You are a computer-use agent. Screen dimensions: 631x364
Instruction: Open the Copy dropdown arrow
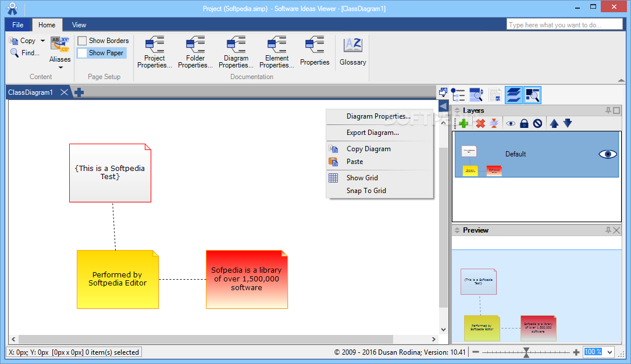click(42, 41)
